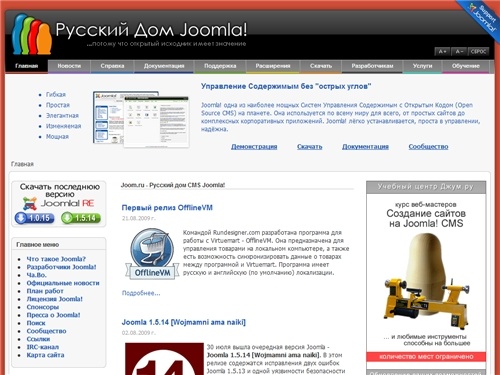Image resolution: width=500 pixels, height=375 pixels.
Task: Open the Главная menu tab
Action: click(x=27, y=66)
